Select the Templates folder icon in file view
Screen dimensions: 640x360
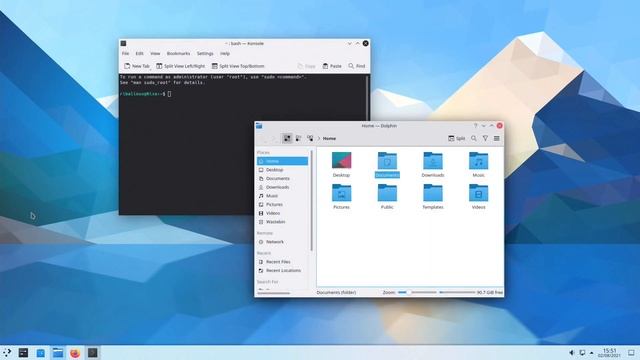[433, 193]
